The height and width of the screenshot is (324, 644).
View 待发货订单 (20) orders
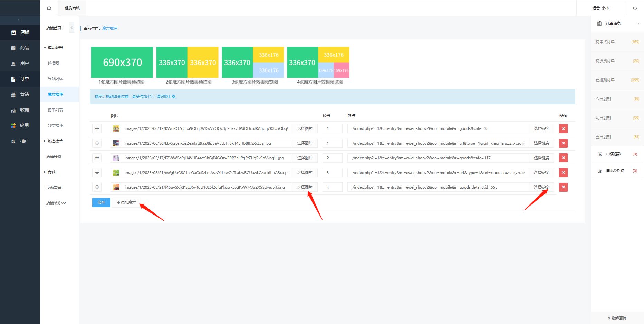[x=617, y=61]
